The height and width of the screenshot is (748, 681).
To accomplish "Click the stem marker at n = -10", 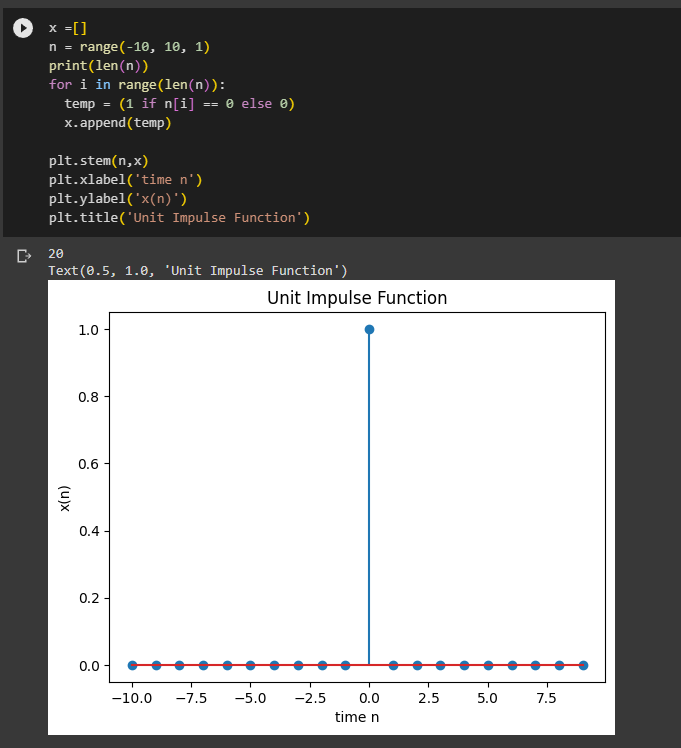I will [x=133, y=665].
